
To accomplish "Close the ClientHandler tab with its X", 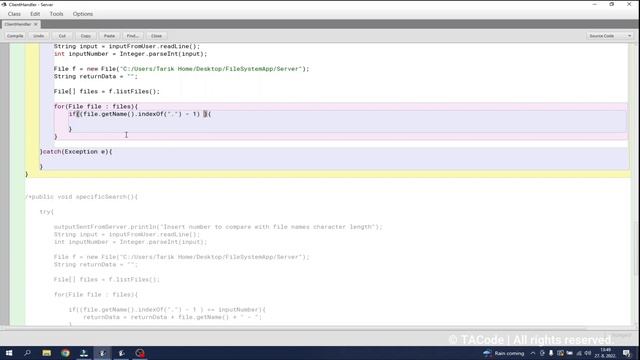I will (x=36, y=24).
